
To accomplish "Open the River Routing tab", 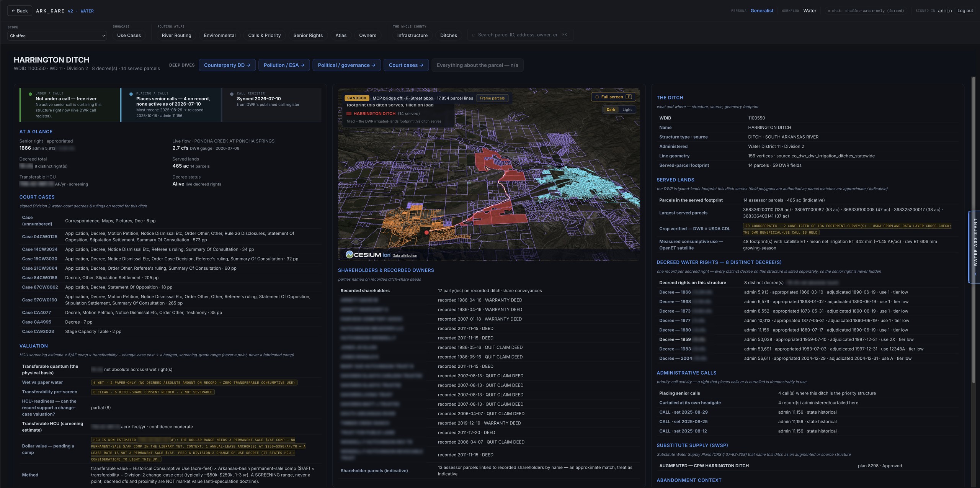I will point(176,35).
